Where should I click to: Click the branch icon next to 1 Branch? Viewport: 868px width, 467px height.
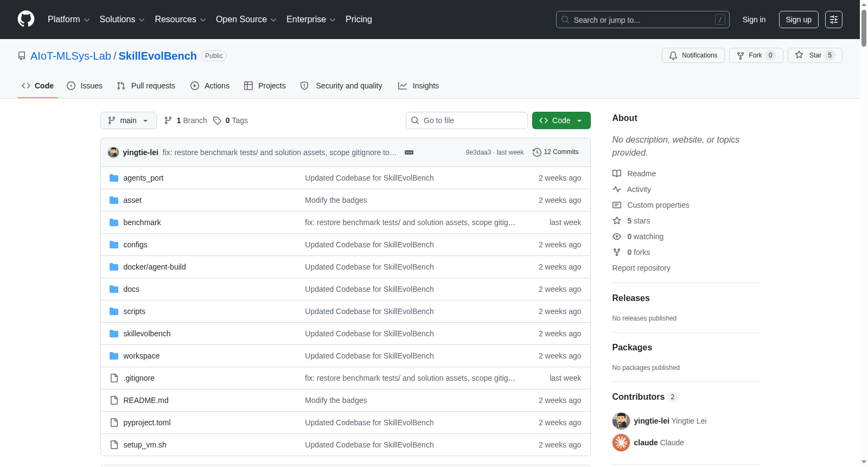[x=168, y=120]
